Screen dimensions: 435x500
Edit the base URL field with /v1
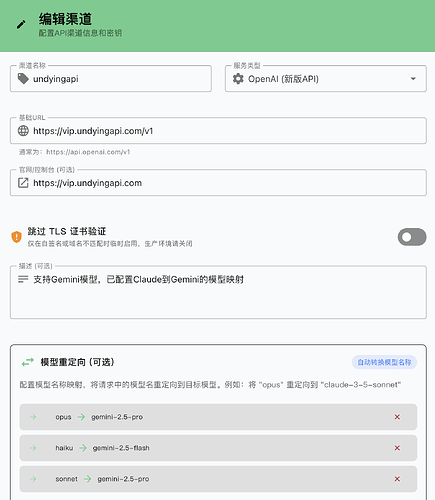coord(218,131)
